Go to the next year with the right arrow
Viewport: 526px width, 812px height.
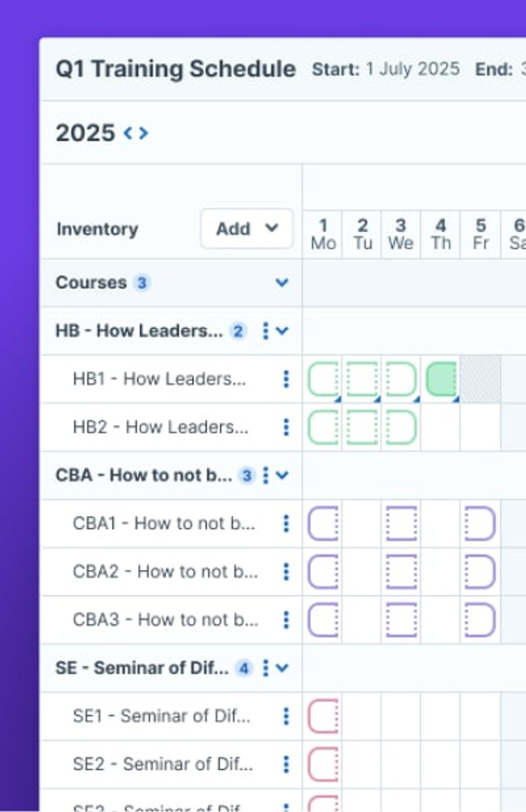pyautogui.click(x=143, y=133)
